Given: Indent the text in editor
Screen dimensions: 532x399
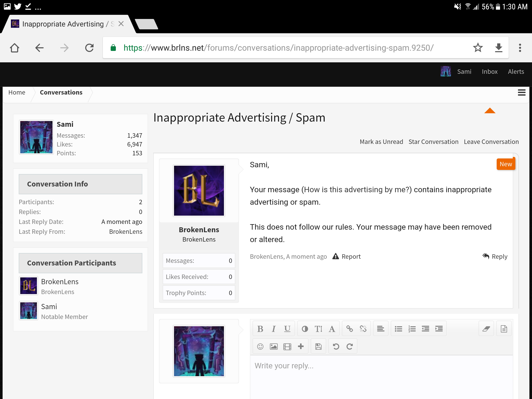Looking at the screenshot, I should coord(439,329).
